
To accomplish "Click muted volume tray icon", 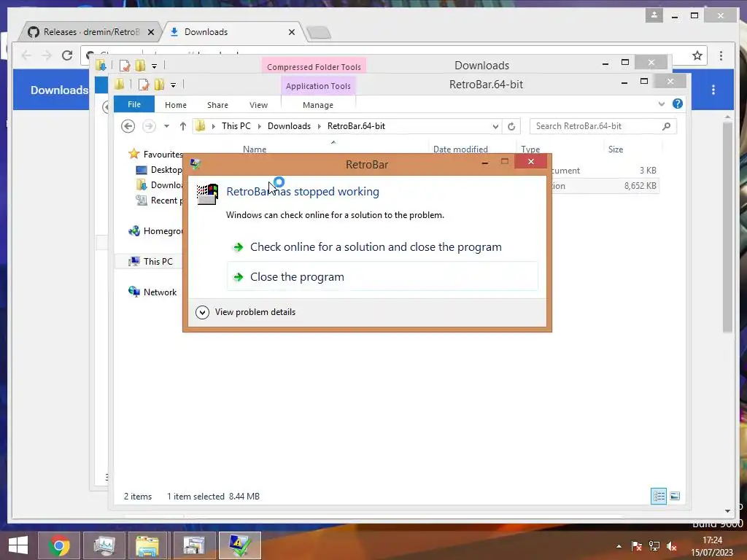I will (x=672, y=546).
